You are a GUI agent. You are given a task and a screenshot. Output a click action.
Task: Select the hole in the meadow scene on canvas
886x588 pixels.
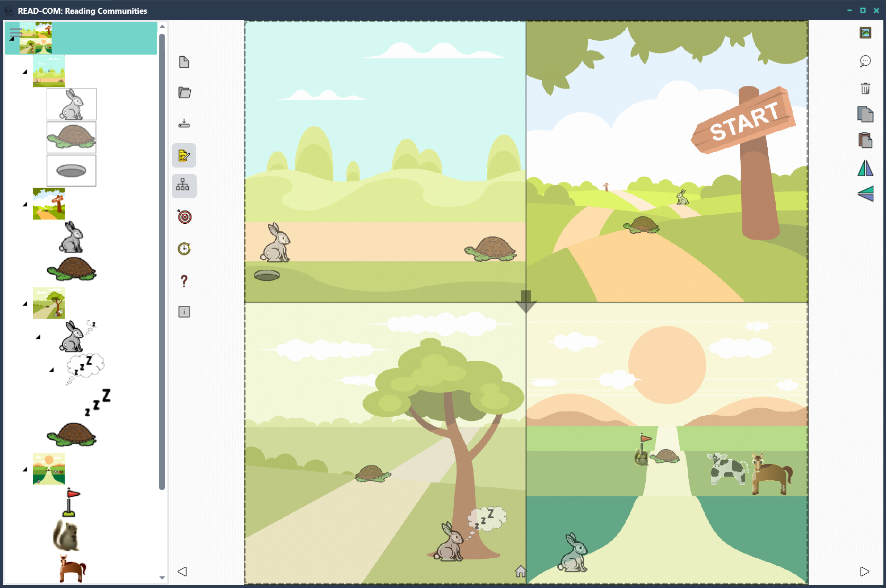point(267,275)
